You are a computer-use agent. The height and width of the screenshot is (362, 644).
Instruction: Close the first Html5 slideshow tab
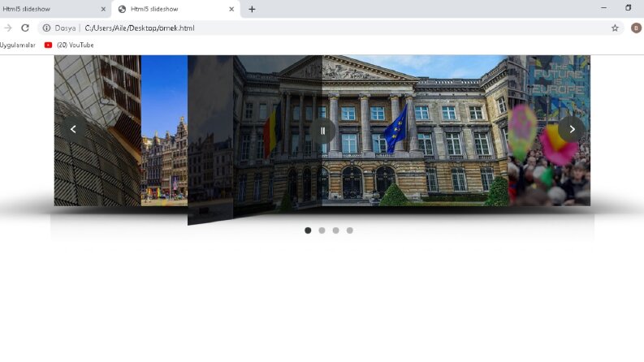pos(103,9)
